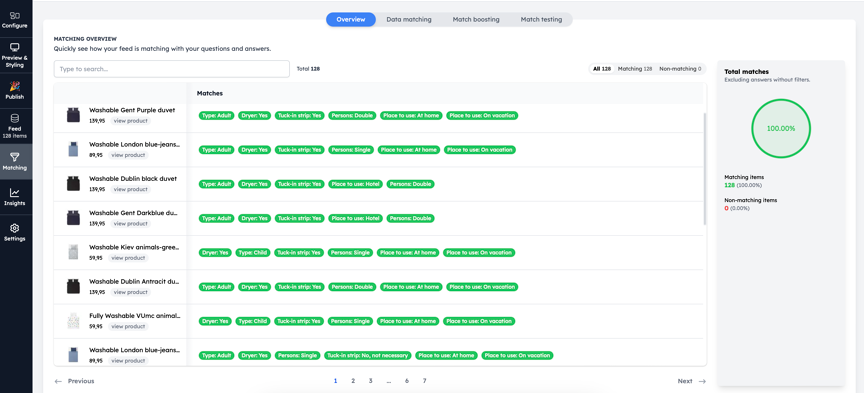
Task: Click Matching items 128 count
Action: coord(729,185)
